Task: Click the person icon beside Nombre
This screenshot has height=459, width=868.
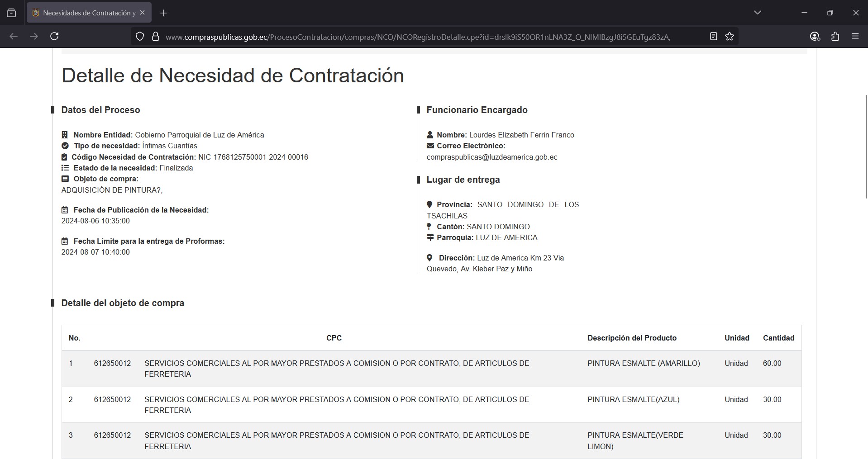Action: [x=430, y=135]
